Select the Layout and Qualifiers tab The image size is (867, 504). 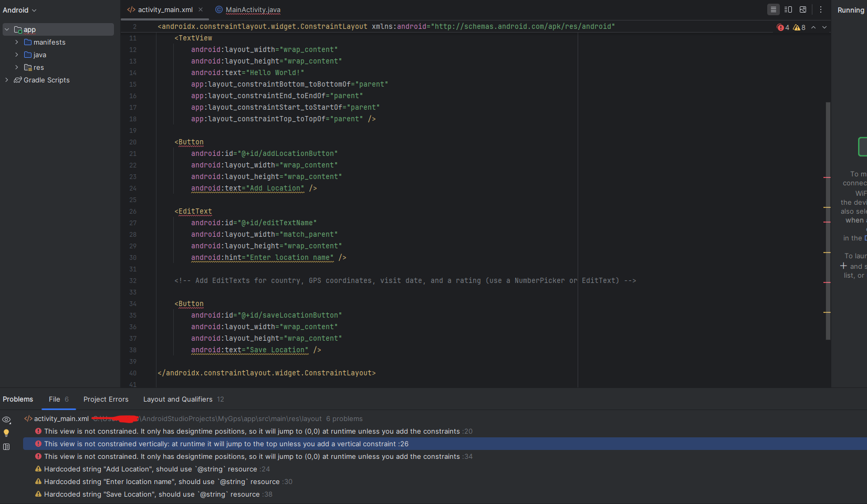[x=177, y=399]
